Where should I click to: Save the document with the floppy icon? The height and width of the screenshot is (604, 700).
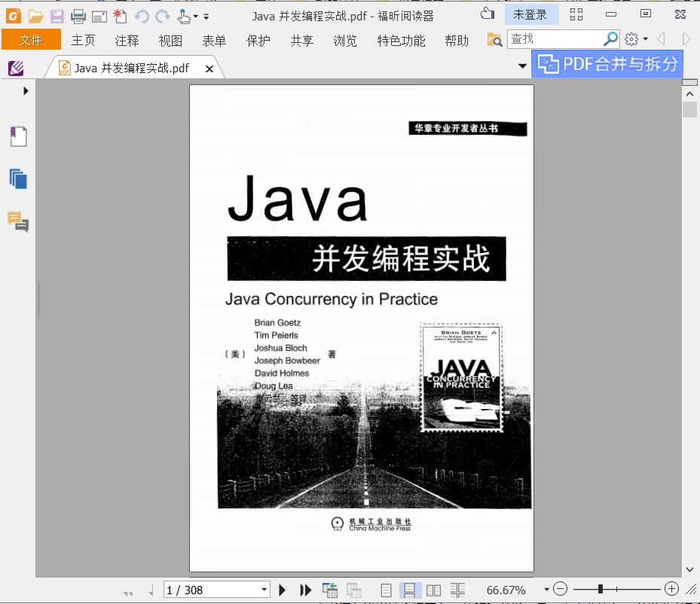tap(57, 17)
